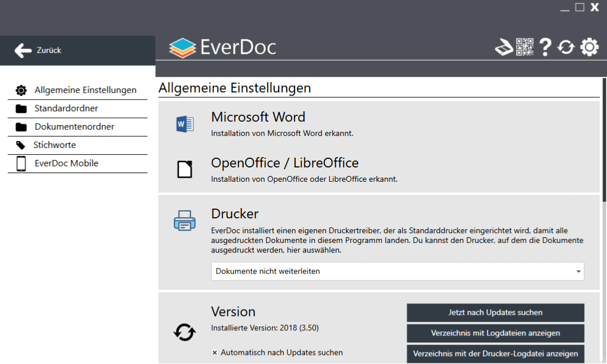Click the question mark help icon
This screenshot has height=364, width=607.
[545, 47]
